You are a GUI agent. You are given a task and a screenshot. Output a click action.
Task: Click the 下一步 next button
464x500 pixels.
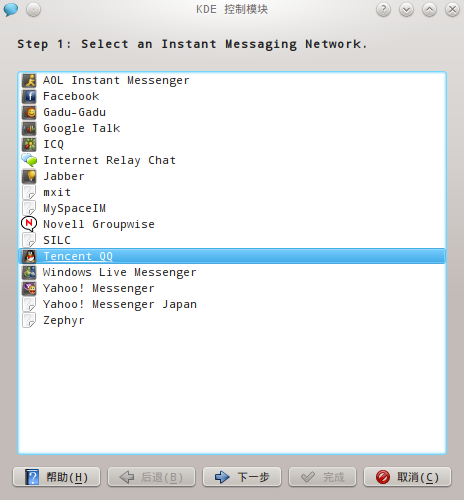click(242, 477)
